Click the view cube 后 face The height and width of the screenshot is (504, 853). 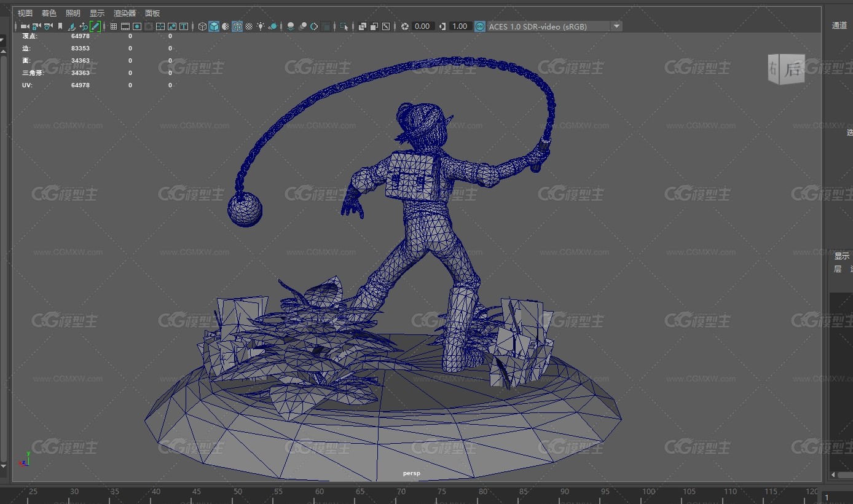(792, 69)
